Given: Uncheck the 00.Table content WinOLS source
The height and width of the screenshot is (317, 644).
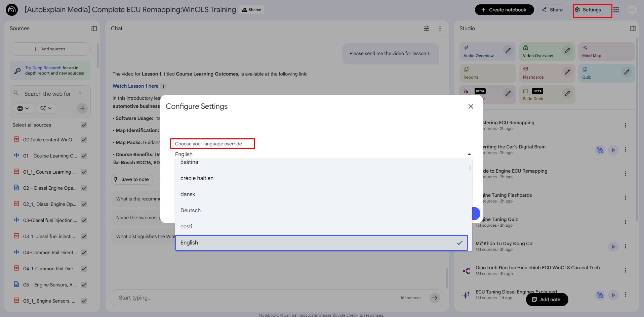Looking at the screenshot, I should 84,140.
